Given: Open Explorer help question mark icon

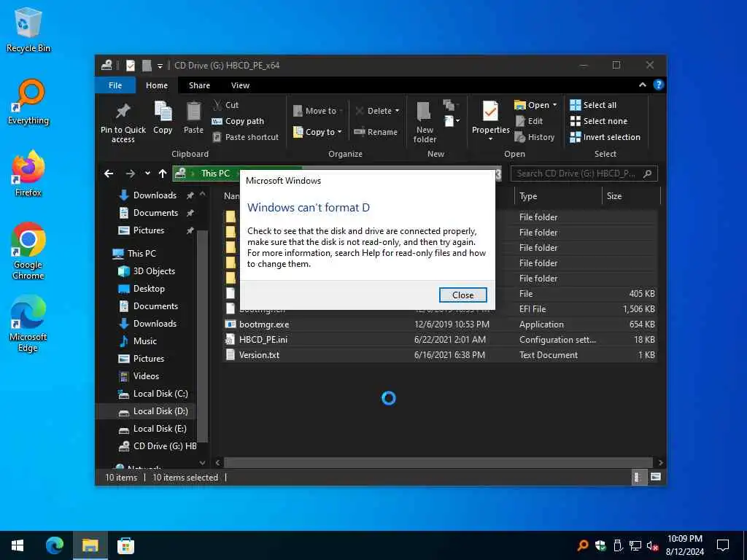Looking at the screenshot, I should [659, 85].
